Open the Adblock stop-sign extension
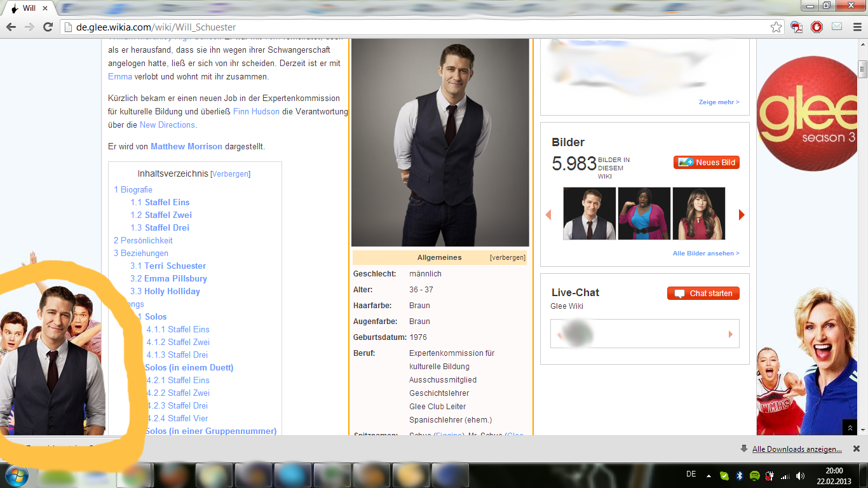 817,27
